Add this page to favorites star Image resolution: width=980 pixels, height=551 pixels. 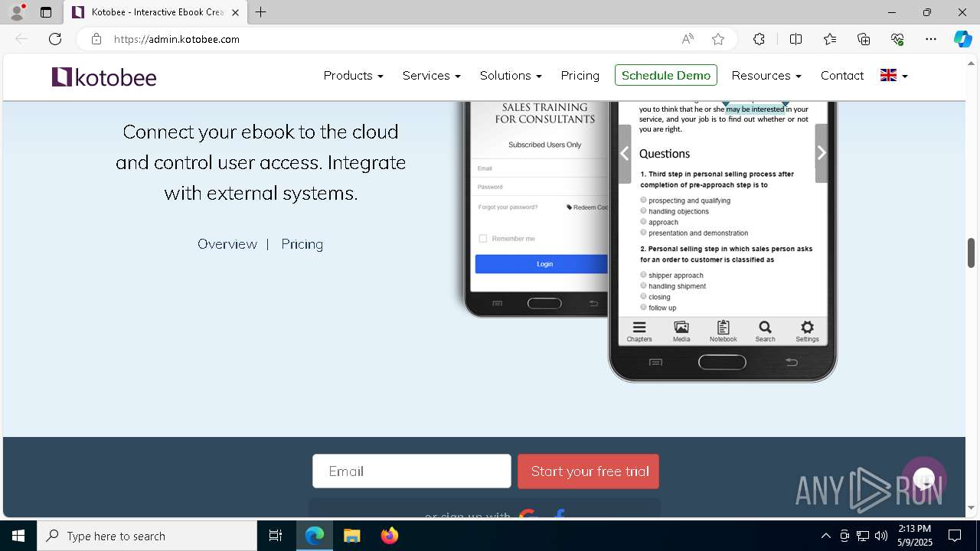click(x=717, y=39)
